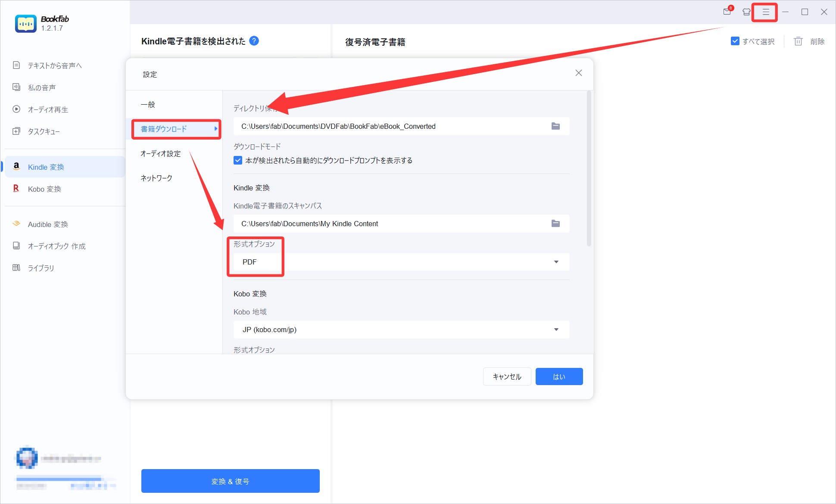The width and height of the screenshot is (836, 504).
Task: Toggle the select all checkbox
Action: [735, 41]
